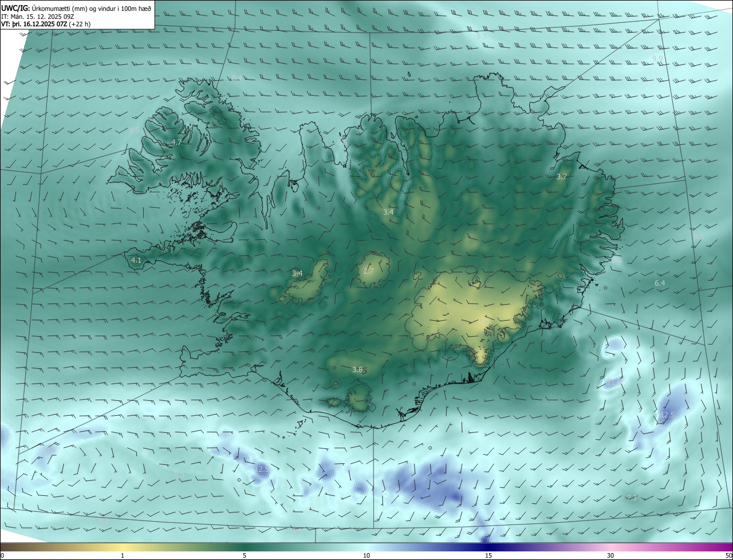Click the 30 tick on the colour scale

[610, 555]
